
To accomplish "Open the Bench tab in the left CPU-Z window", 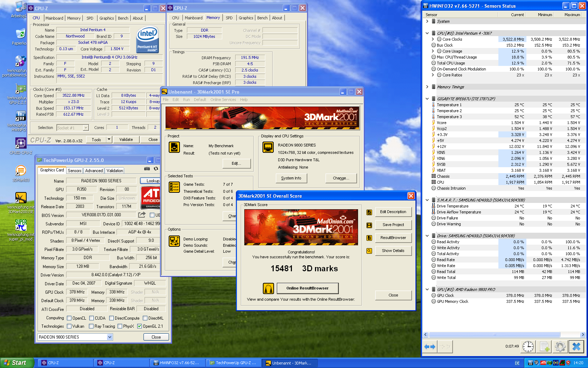I will [123, 18].
